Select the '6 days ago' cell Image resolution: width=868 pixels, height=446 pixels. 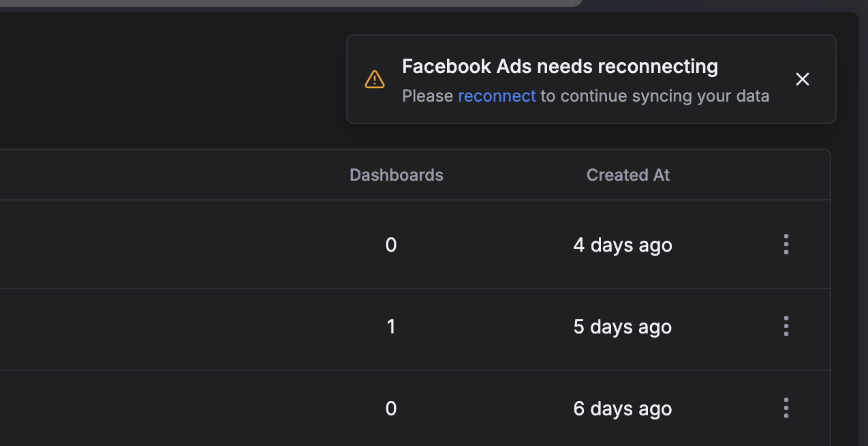pos(623,408)
